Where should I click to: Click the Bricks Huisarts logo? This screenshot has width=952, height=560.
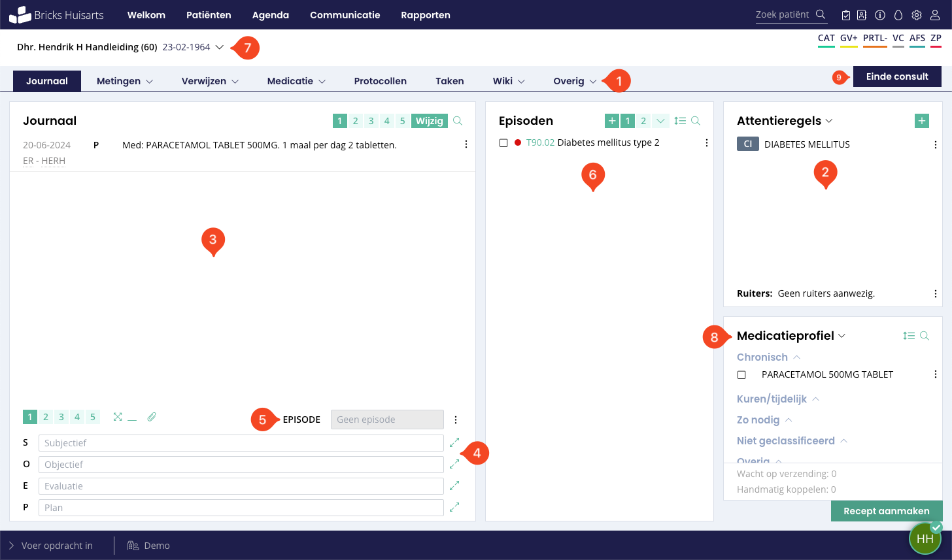coord(56,14)
